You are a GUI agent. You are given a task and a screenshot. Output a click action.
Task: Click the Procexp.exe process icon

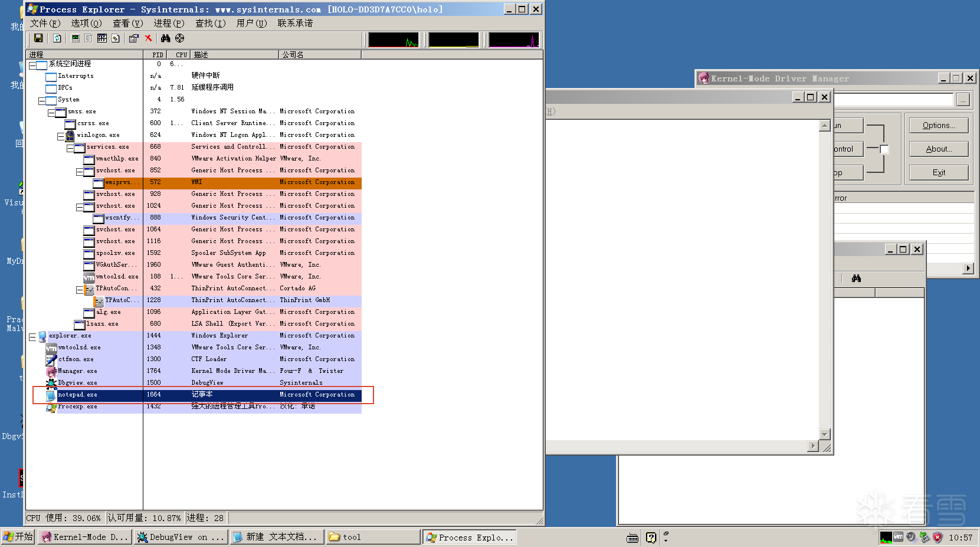pos(51,407)
